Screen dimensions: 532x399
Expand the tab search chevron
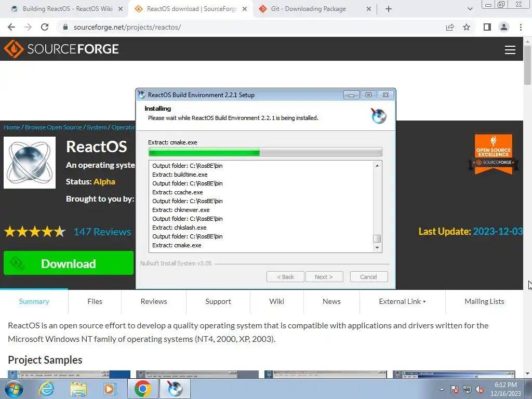(470, 9)
